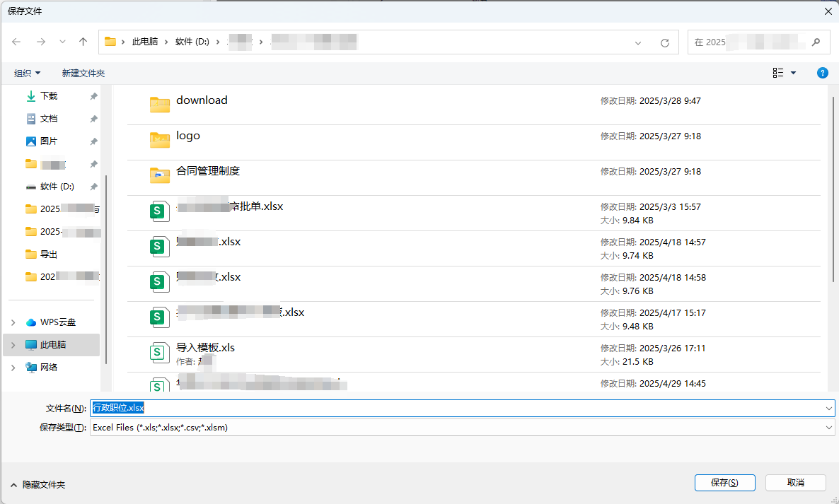
Task: Click the Up one level arrow icon
Action: pyautogui.click(x=83, y=42)
